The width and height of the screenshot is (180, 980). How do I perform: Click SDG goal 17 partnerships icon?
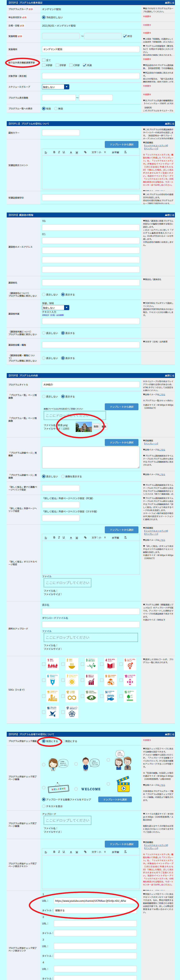[72, 712]
